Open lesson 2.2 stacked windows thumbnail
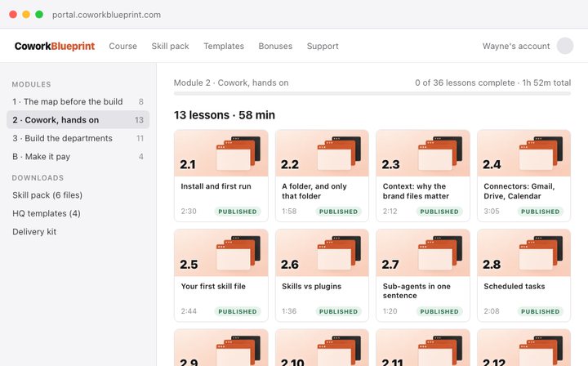Screen dimensions: 588x366 click(340, 153)
